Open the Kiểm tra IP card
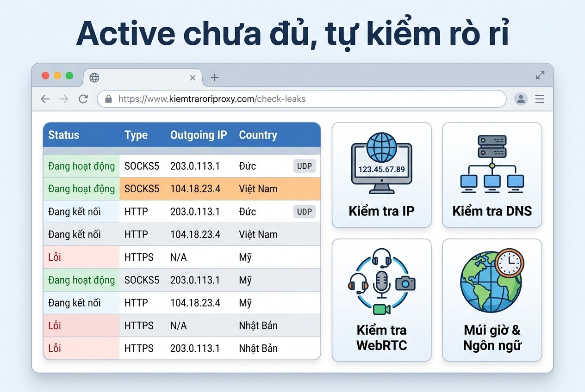Screen dimensions: 585x392 pos(381,175)
